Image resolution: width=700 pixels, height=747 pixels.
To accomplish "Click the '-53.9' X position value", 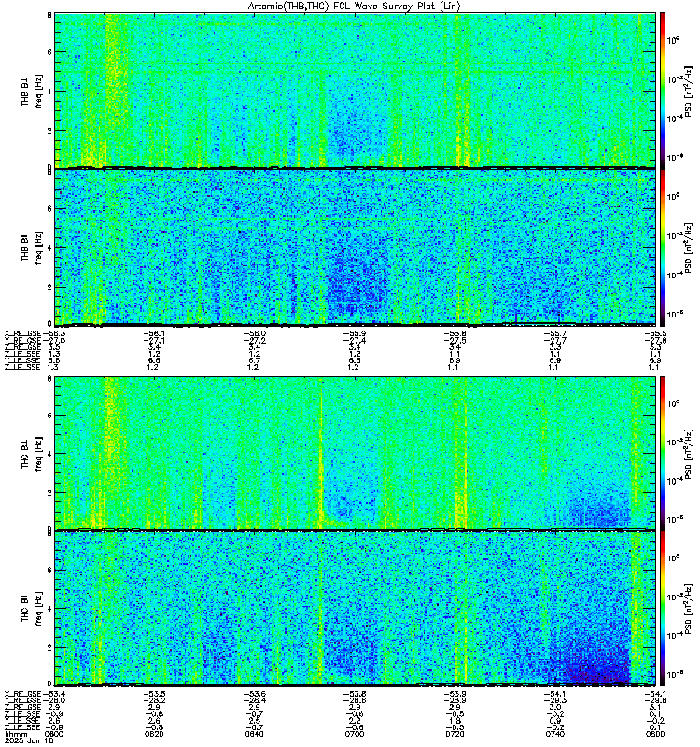I will click(x=455, y=694).
